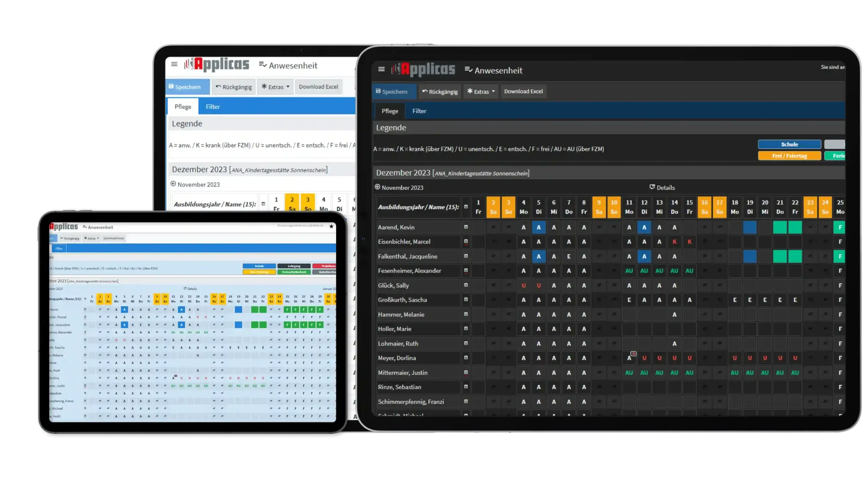The height and width of the screenshot is (488, 868).
Task: Click the Details expand icon in header row
Action: coord(652,187)
